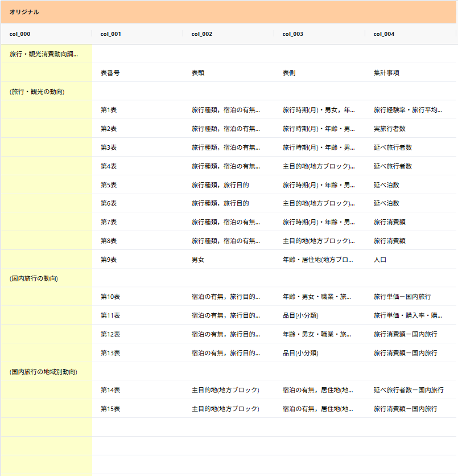
Task: Click the (国内旅行の動向) section cell
Action: 34,278
